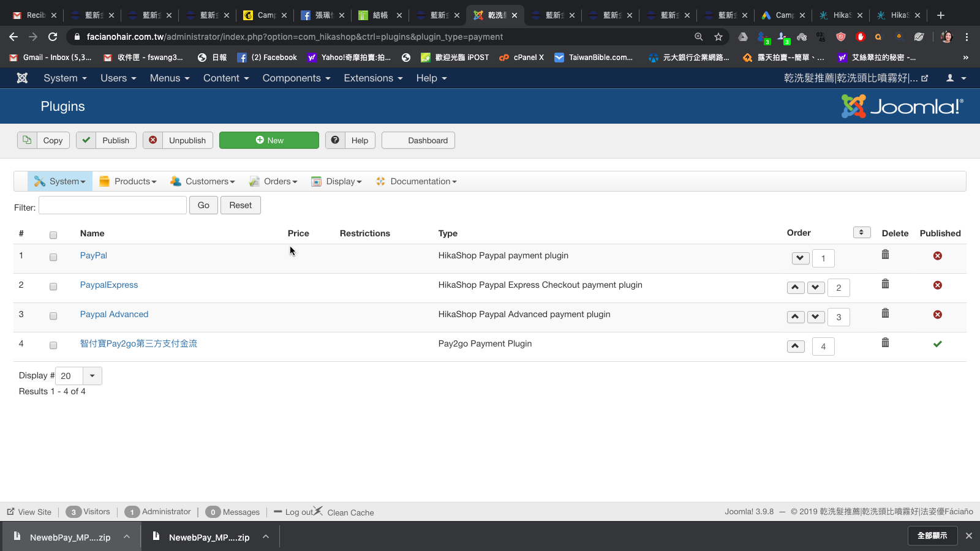Screen dimensions: 980x551
Task: Delete the Pay2go Payment Plugin with trash icon
Action: pyautogui.click(x=885, y=342)
